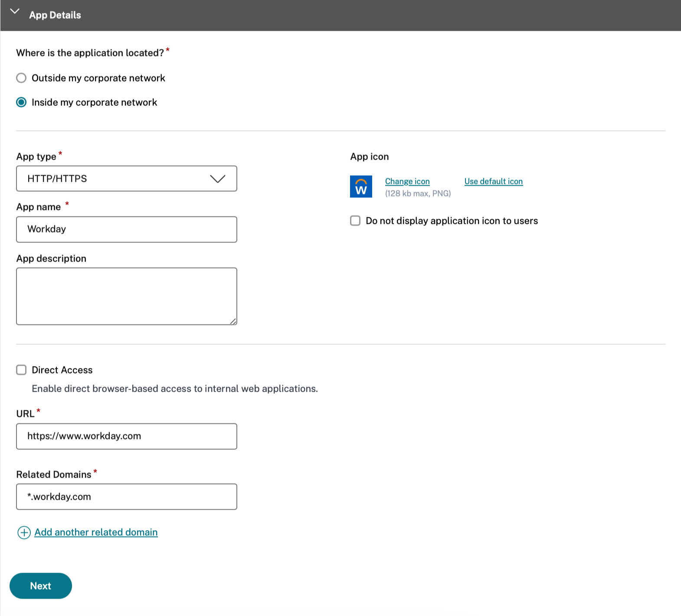Click the dropdown arrow beside HTTP/HTTPS

217,179
